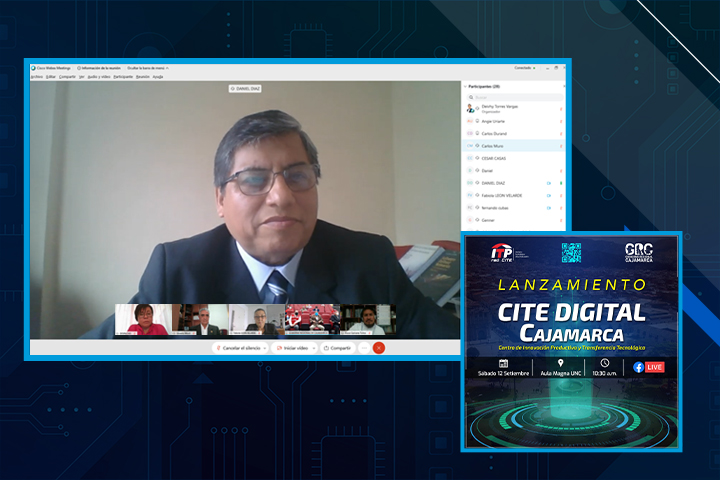Click fernando cubas's video camera icon

coord(549,208)
